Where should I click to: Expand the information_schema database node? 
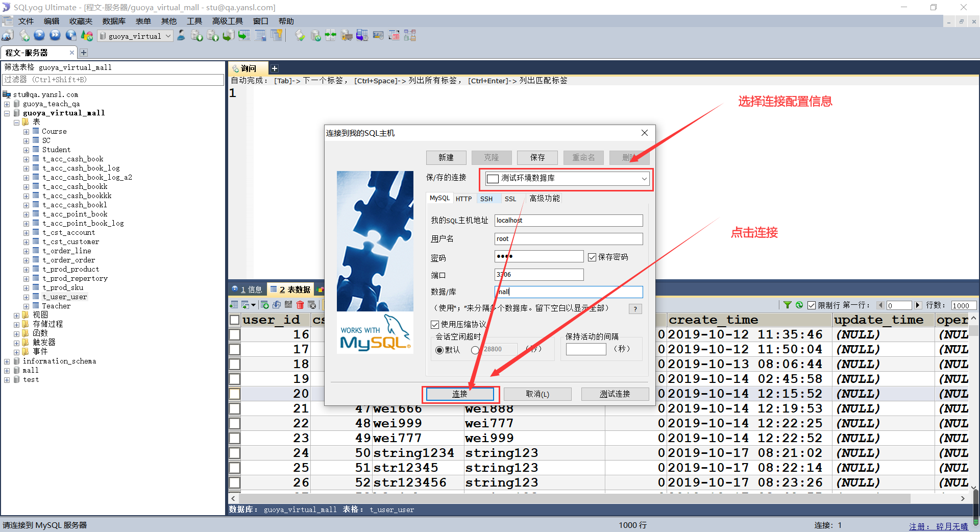(7, 361)
